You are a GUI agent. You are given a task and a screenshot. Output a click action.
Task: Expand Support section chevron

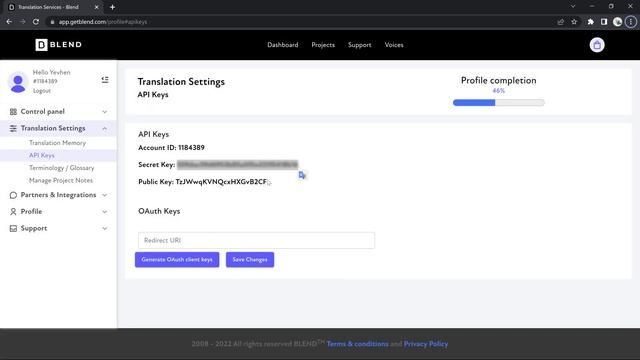pyautogui.click(x=104, y=228)
